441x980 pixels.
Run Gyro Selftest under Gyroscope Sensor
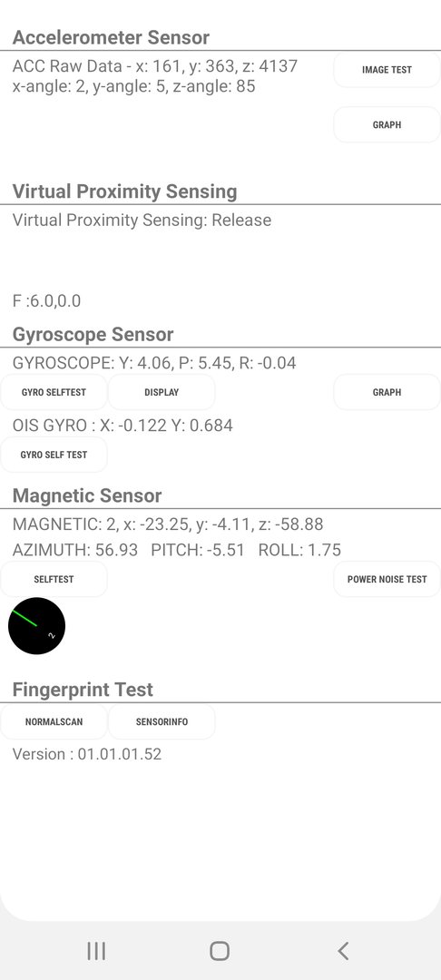point(54,393)
